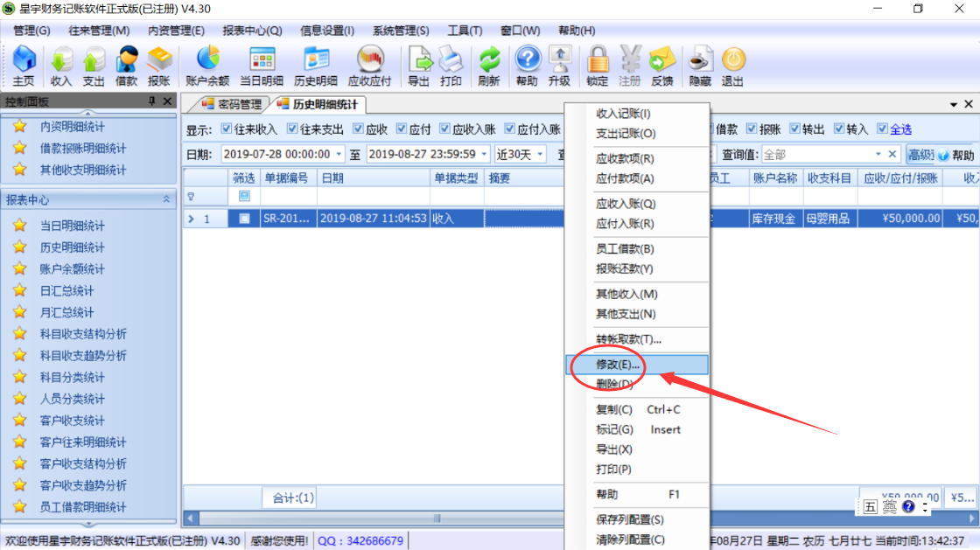Choose 修改(E)... in context menu
The image size is (980, 550).
click(637, 365)
